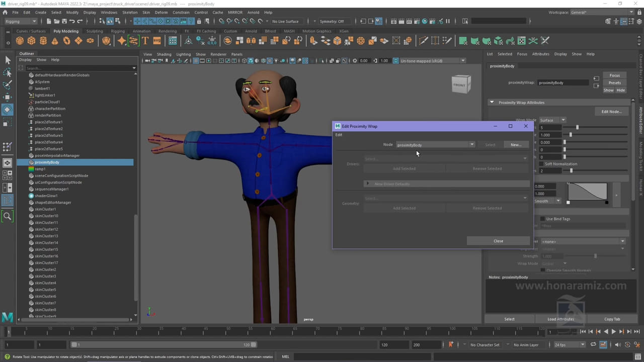Select the Select tool in the toolbox
Screen dimensions: 644x362
[8, 60]
